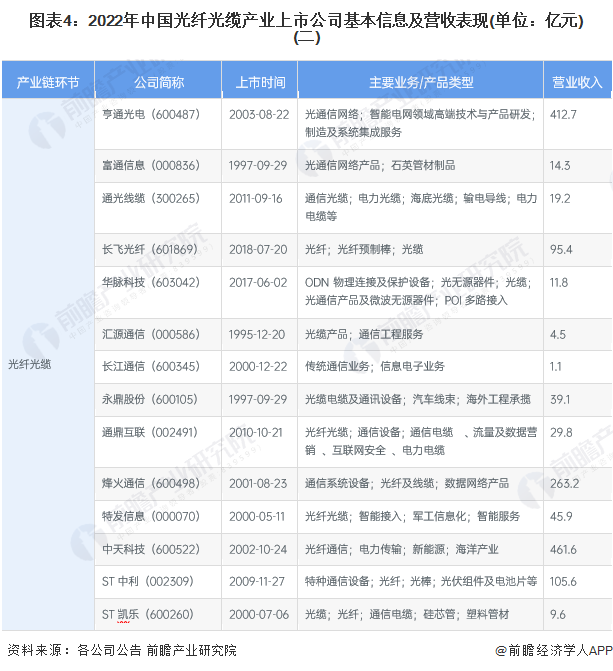Click revenue value 11.8
The width and height of the screenshot is (613, 671).
[x=559, y=282]
